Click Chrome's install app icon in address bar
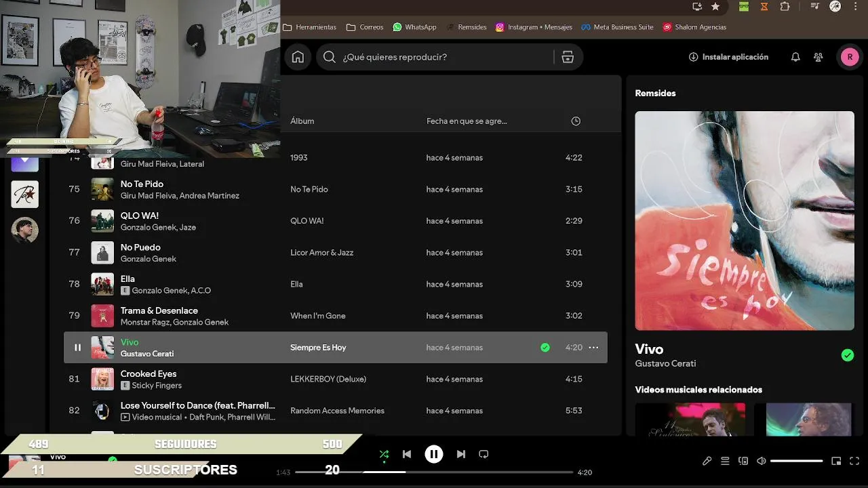The height and width of the screenshot is (488, 868). [697, 6]
